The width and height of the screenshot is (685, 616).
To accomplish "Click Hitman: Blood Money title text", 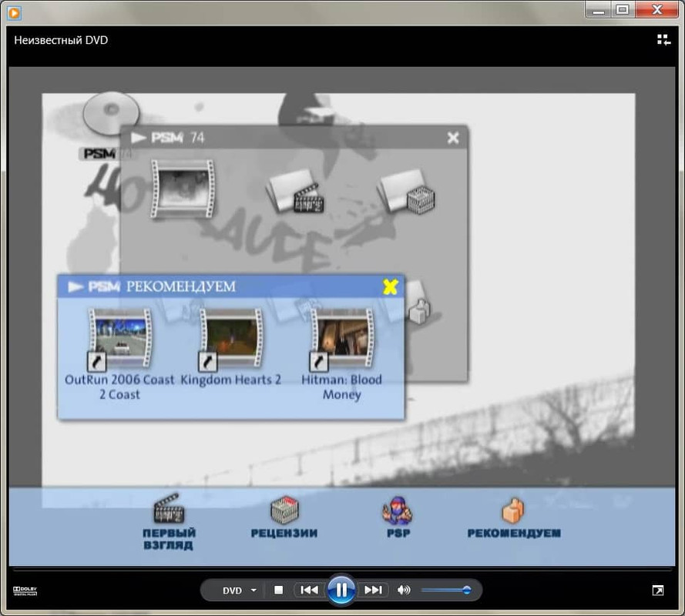I will 341,387.
